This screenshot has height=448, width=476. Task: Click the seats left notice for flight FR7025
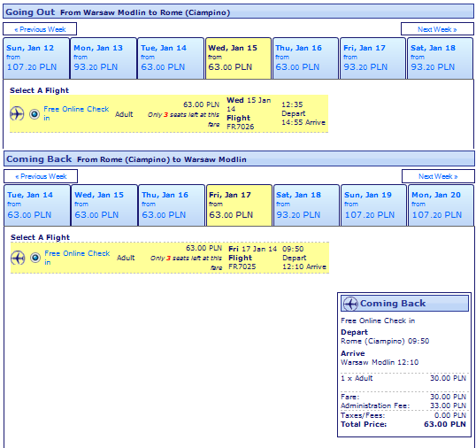[186, 262]
